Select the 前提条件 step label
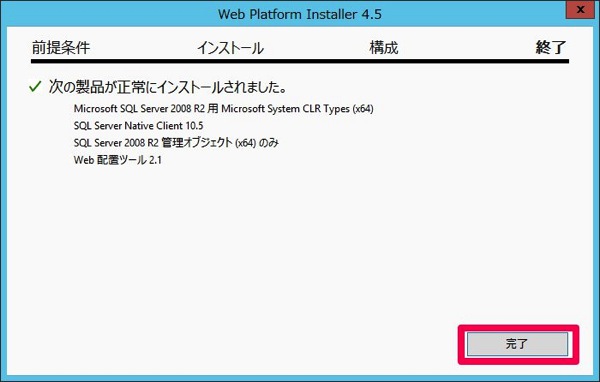 coord(61,47)
